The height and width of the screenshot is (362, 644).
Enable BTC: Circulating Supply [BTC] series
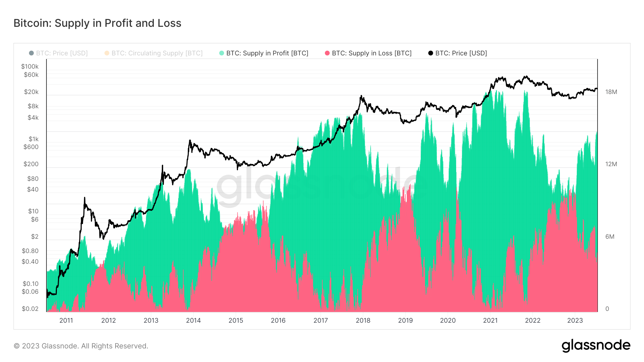[x=153, y=53]
